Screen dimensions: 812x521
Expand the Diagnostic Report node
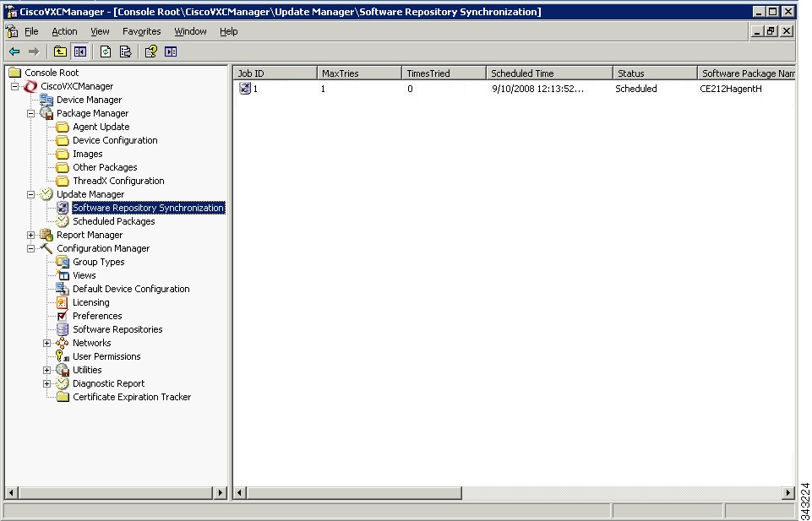[47, 383]
